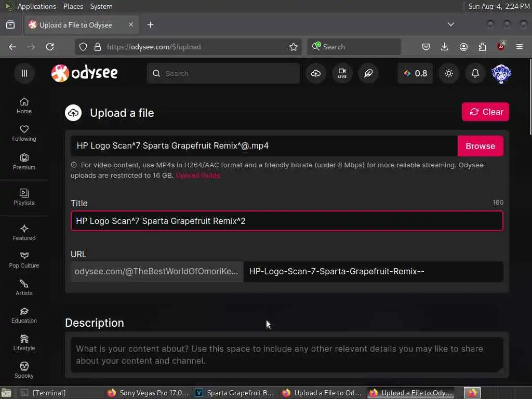The image size is (532, 399).
Task: Click the Title input field
Action: (287, 221)
